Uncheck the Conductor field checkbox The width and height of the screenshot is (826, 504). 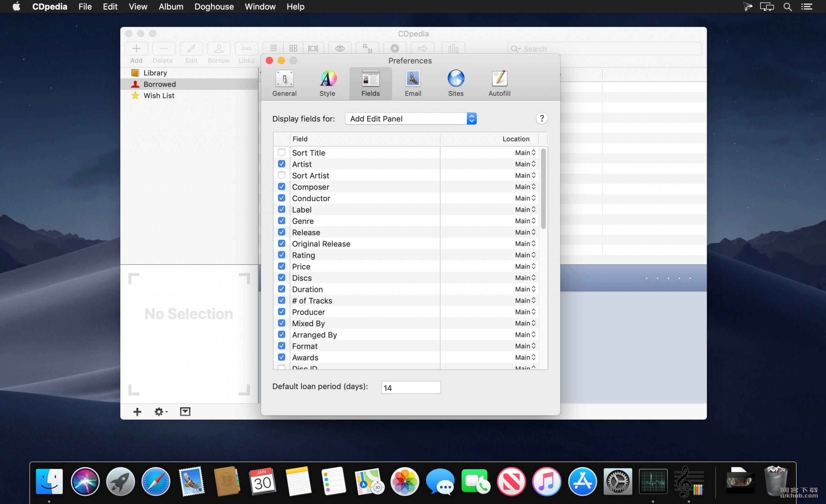pos(281,198)
